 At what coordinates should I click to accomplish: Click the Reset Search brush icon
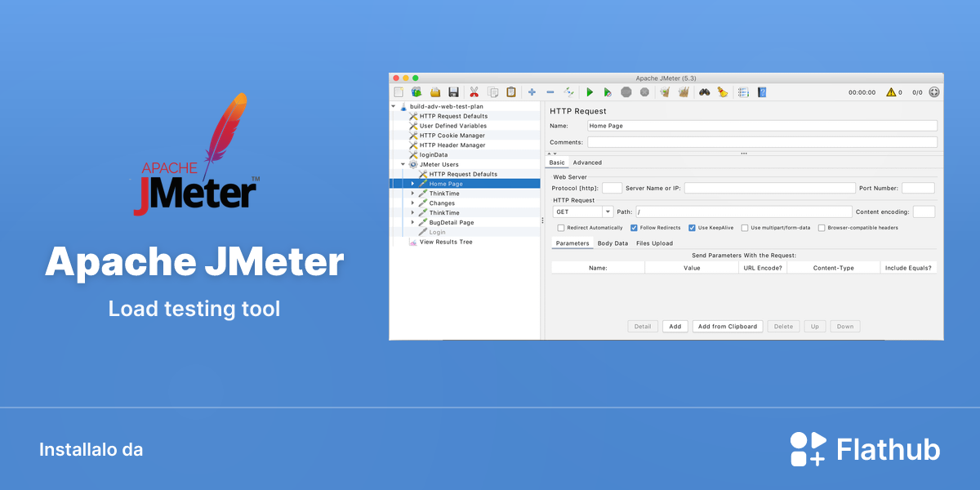pos(723,92)
